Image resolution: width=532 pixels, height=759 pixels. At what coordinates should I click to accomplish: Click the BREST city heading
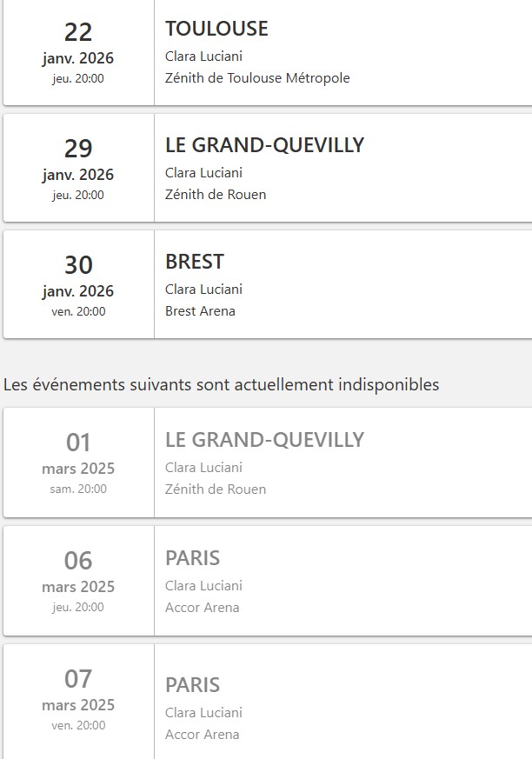[x=195, y=262]
